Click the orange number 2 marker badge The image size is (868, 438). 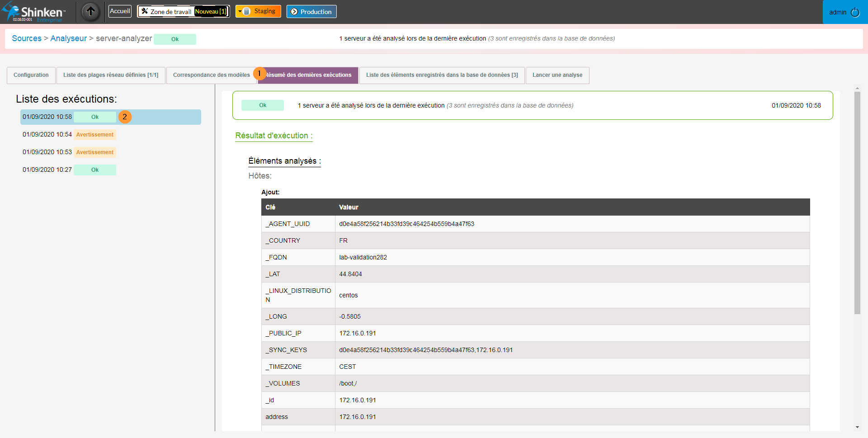click(125, 117)
